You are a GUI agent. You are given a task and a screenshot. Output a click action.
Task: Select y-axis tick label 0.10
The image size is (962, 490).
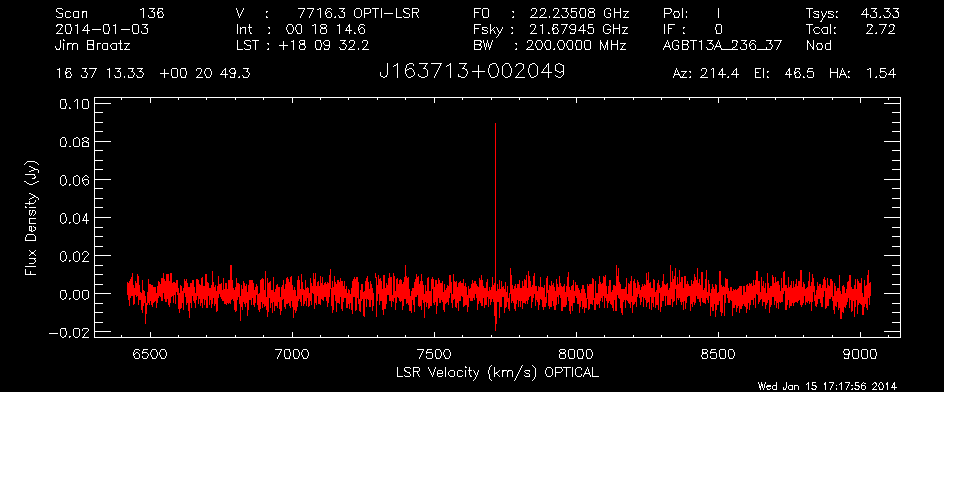click(x=74, y=104)
